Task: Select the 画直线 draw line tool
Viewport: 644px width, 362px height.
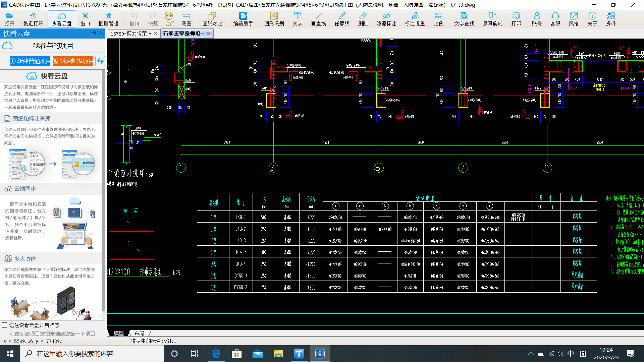Action: pos(319,19)
